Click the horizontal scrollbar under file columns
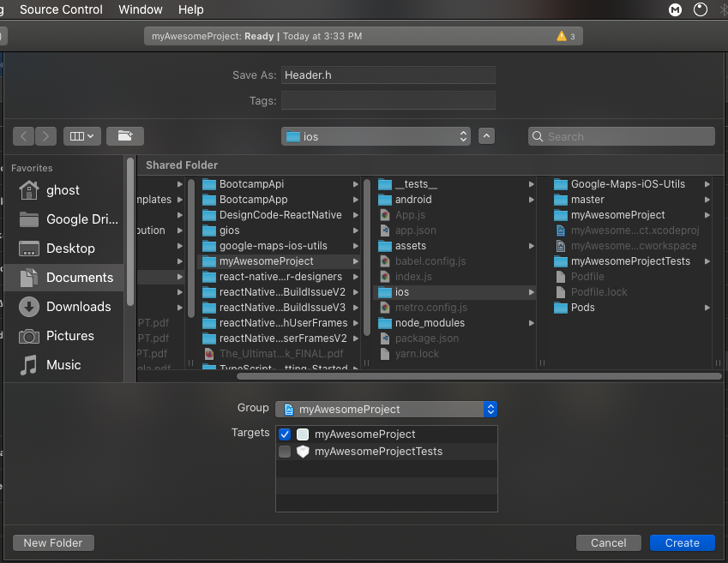728x563 pixels. pyautogui.click(x=479, y=376)
